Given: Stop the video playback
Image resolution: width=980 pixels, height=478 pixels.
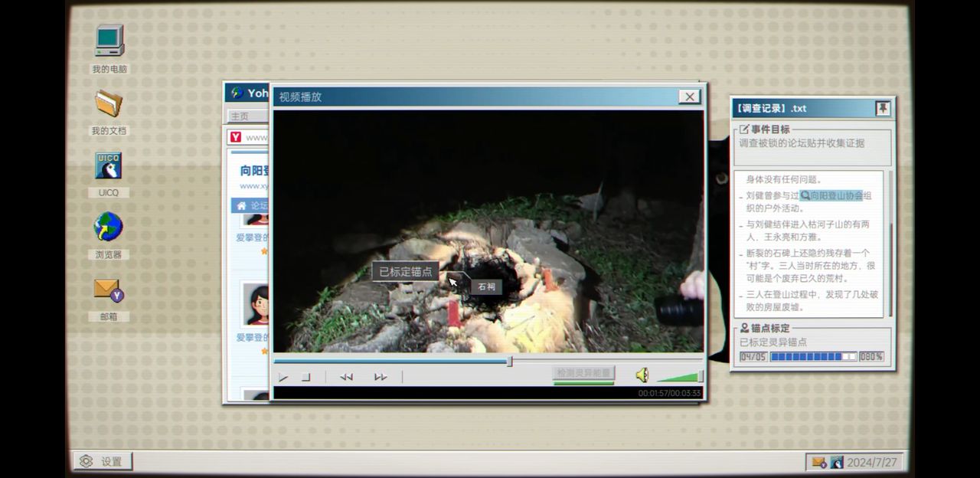Looking at the screenshot, I should (305, 377).
